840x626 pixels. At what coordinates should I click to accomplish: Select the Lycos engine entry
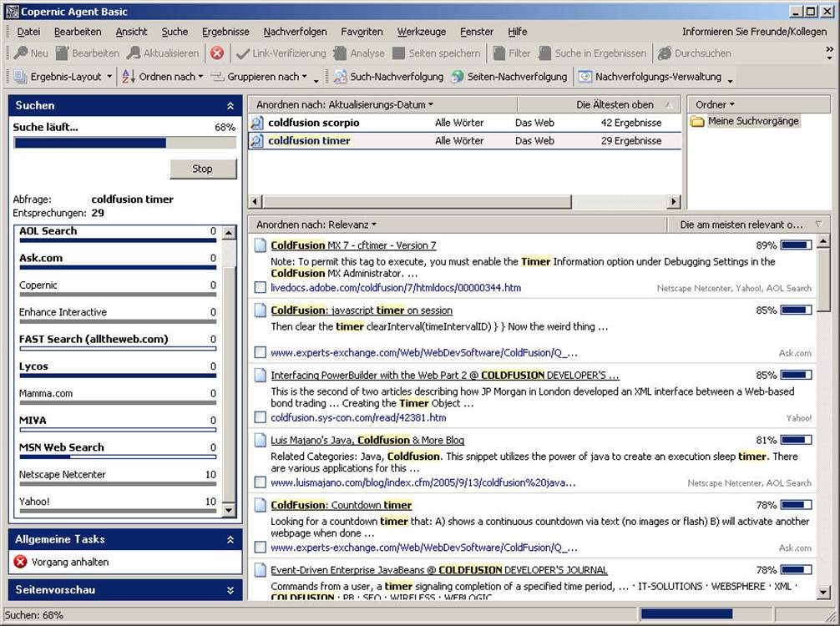(118, 370)
